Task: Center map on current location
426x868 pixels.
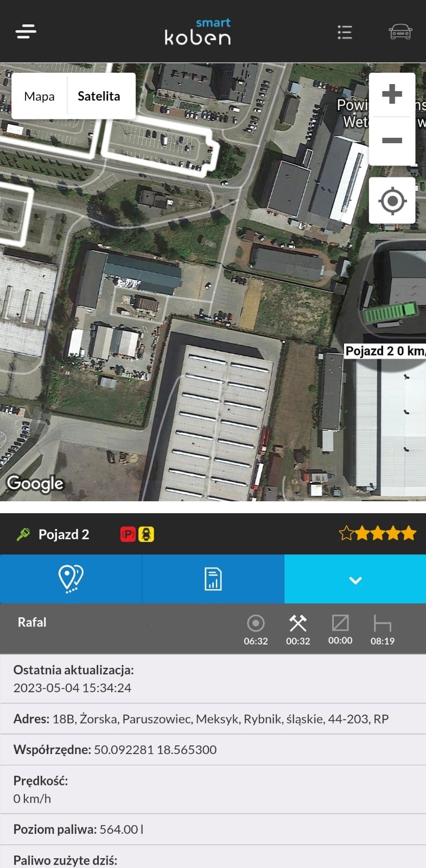Action: pyautogui.click(x=392, y=201)
